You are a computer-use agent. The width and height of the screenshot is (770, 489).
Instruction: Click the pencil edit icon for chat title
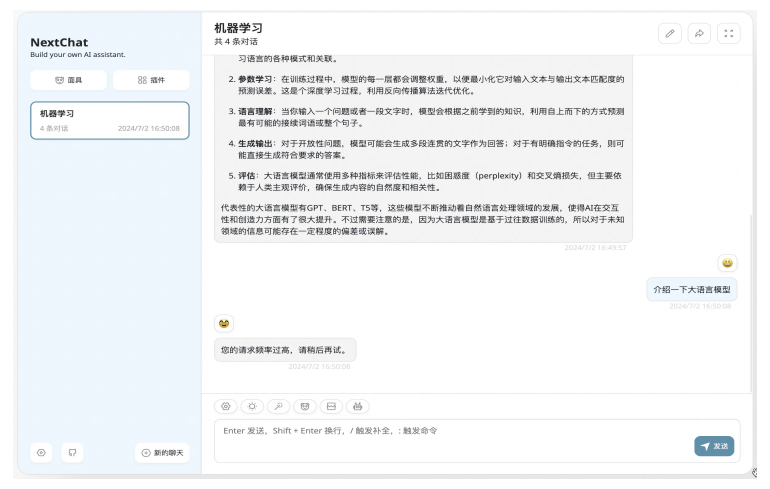coord(670,33)
